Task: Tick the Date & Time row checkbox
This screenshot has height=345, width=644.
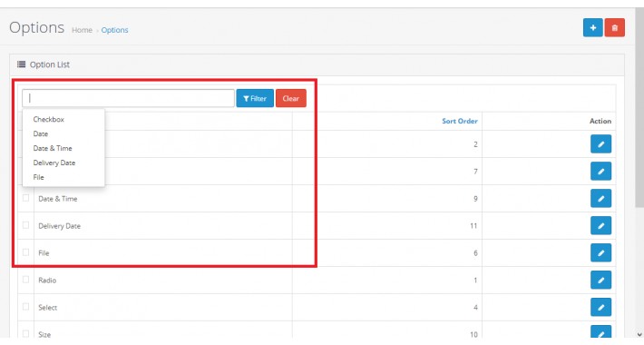Action: 26,198
